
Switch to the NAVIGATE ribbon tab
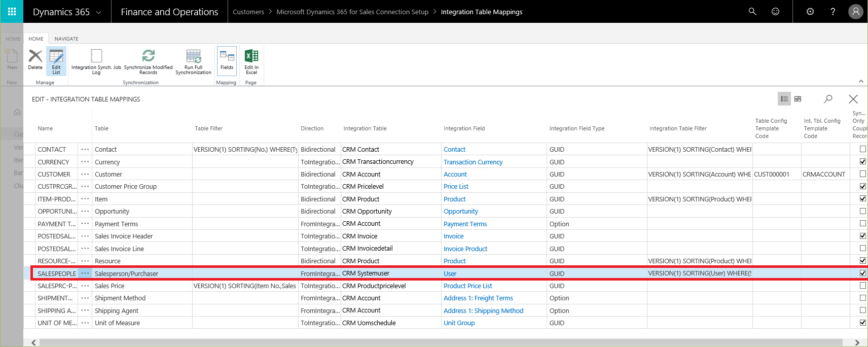66,39
